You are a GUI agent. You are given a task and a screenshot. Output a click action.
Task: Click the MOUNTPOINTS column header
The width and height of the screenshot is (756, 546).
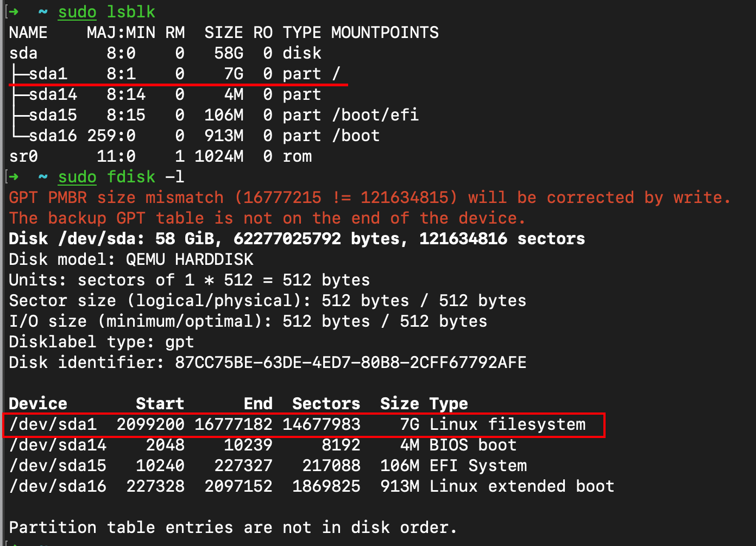[x=385, y=33]
